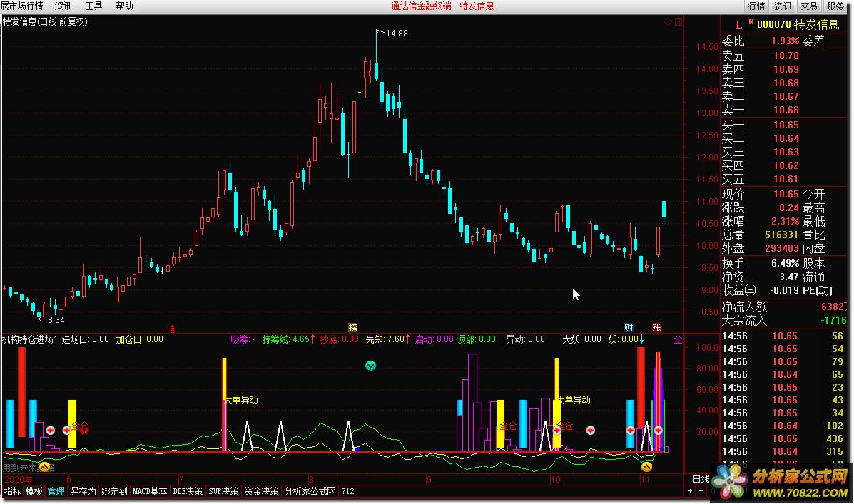Click the 另存为 tab
The width and height of the screenshot is (854, 504).
coord(83,491)
